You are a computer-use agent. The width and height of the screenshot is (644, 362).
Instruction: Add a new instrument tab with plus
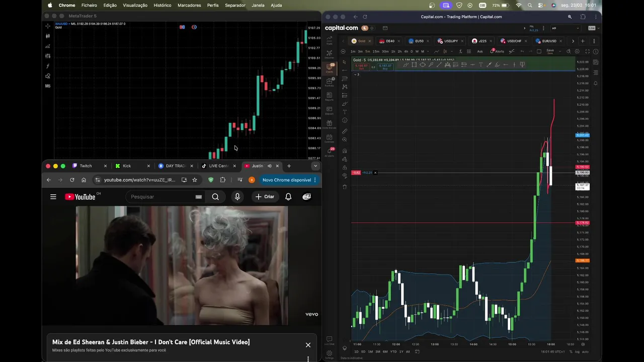583,41
